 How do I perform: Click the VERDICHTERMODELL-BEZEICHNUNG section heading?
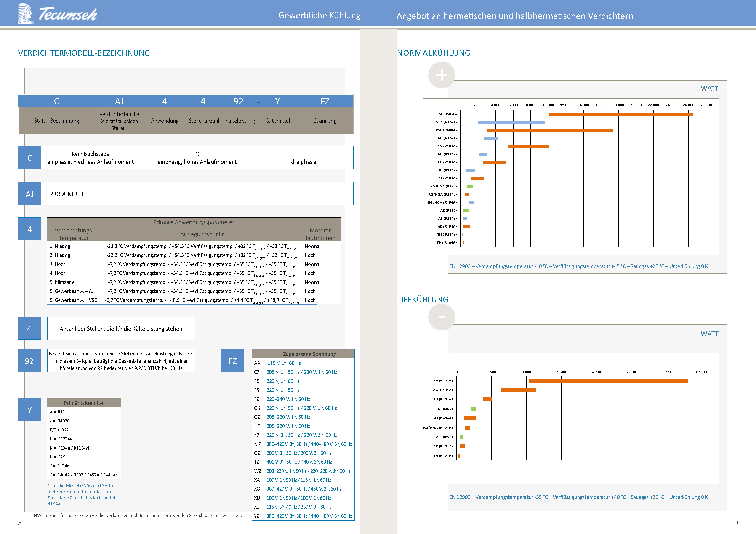pos(84,53)
